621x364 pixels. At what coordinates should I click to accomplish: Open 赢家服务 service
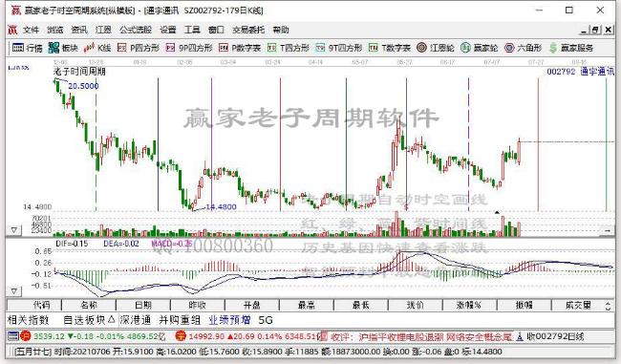[571, 48]
